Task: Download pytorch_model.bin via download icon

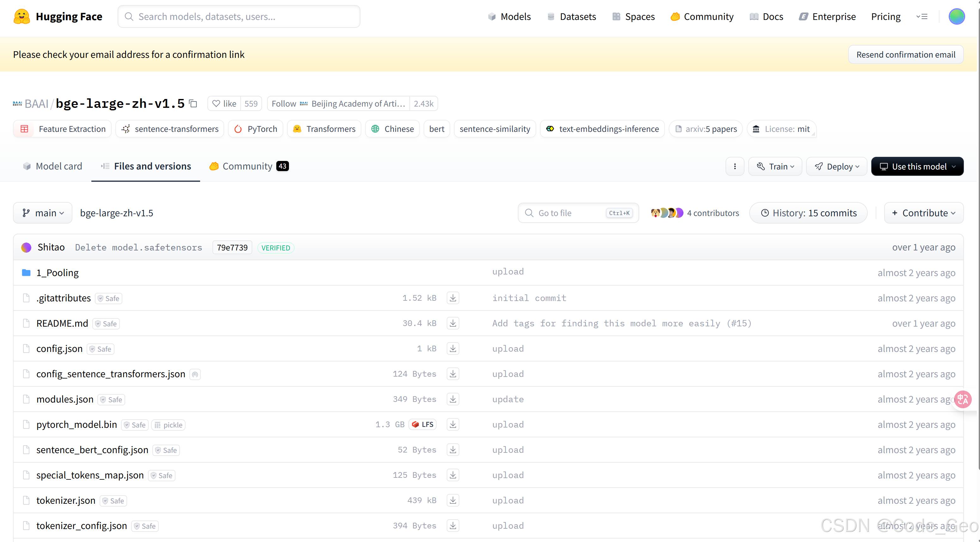Action: (453, 424)
